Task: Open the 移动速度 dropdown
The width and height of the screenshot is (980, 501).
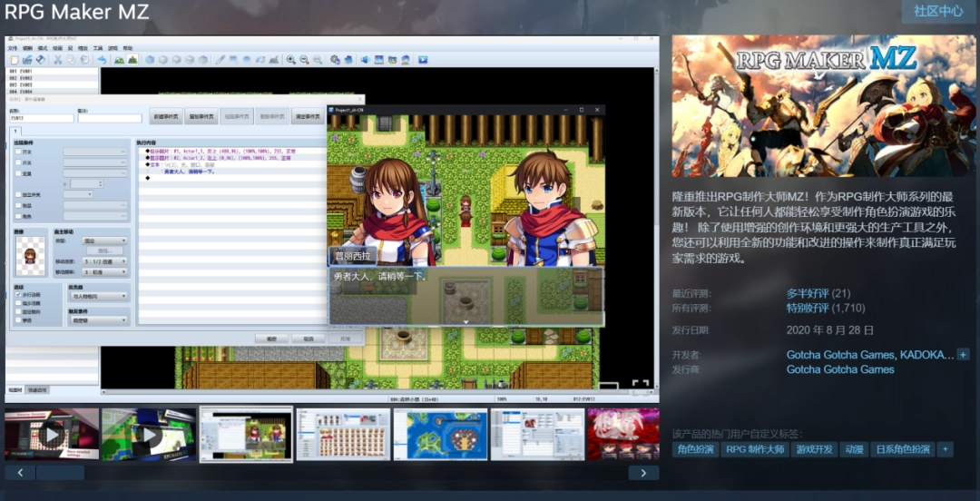Action: tap(105, 261)
